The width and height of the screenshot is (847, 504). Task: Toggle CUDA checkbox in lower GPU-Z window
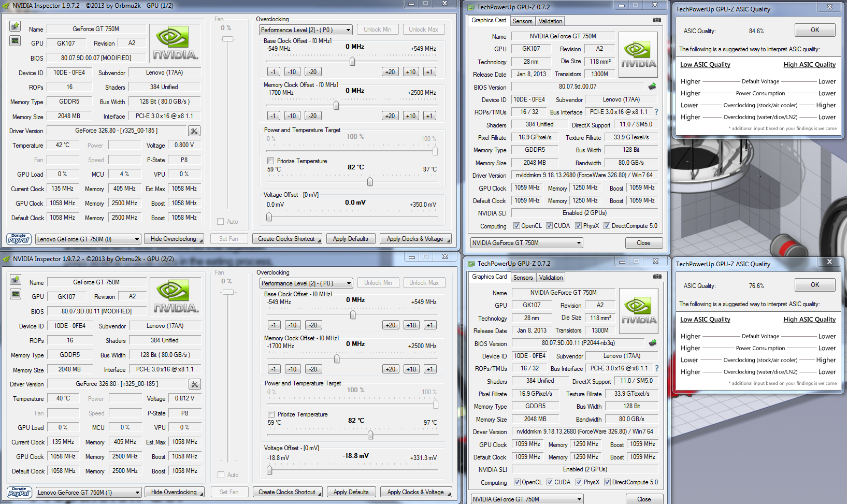pos(550,482)
